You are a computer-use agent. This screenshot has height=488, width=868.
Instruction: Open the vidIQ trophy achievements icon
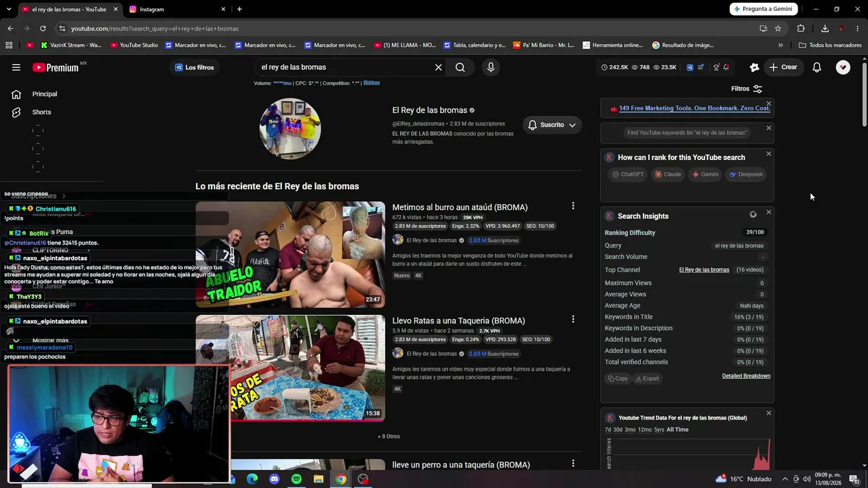716,67
